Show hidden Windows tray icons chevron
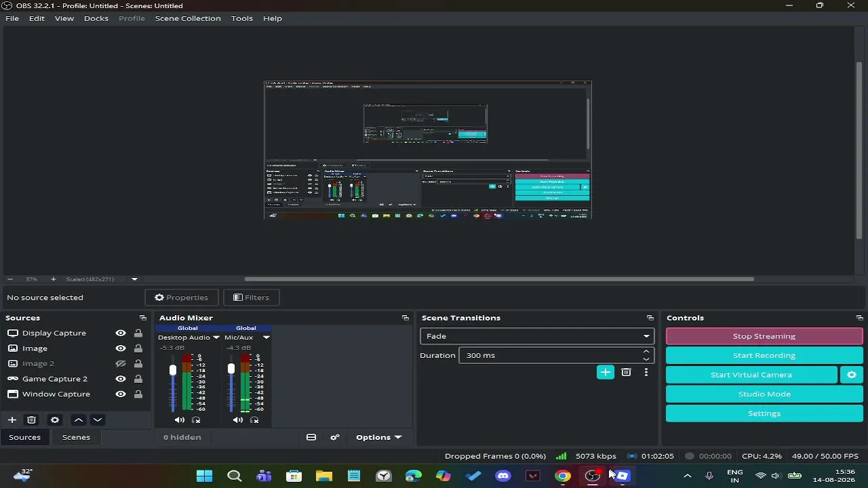 coord(687,476)
